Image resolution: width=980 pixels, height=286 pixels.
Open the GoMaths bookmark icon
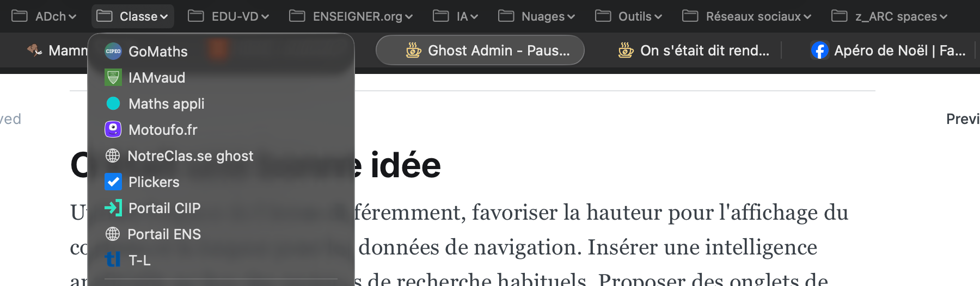pos(113,51)
